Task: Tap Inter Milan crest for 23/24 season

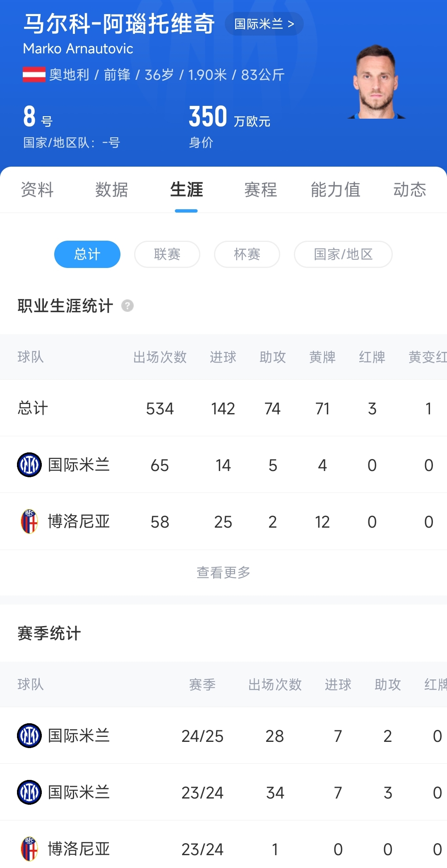Action: tap(29, 792)
